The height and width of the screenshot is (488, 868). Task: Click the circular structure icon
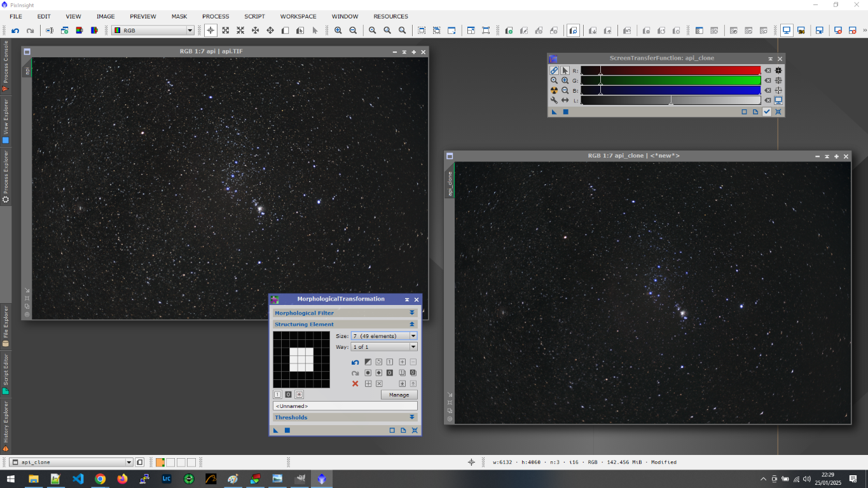[368, 372]
